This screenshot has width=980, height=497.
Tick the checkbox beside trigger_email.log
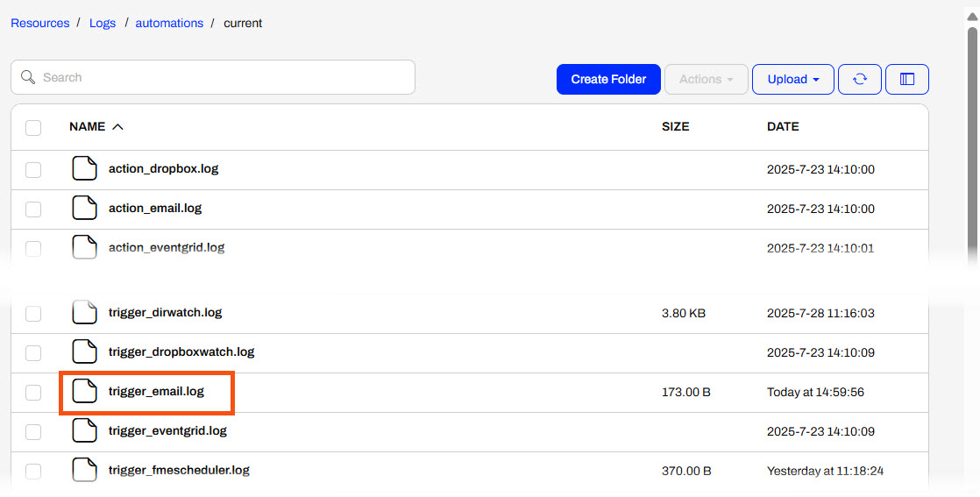tap(33, 393)
